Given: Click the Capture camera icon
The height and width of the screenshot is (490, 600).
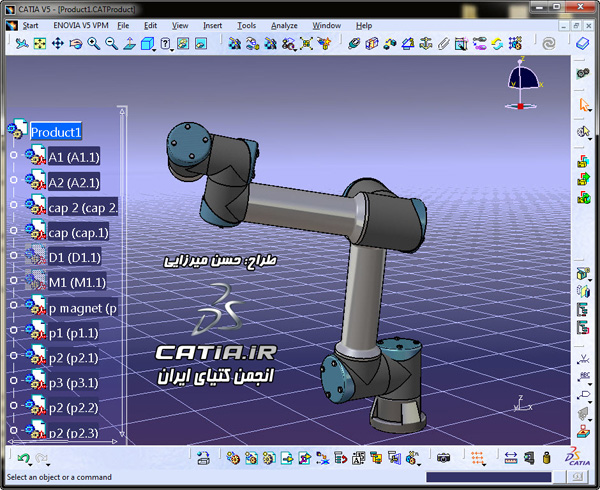Looking at the screenshot, I should (443, 458).
